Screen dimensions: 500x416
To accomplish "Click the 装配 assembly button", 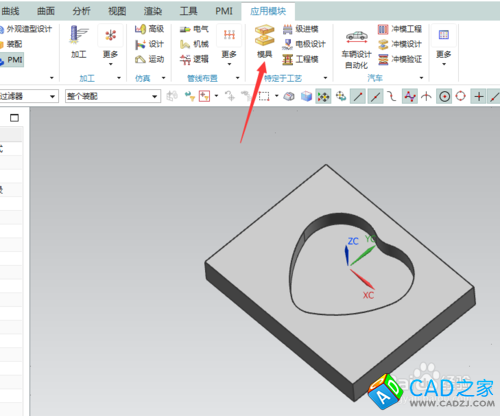I will click(11, 44).
